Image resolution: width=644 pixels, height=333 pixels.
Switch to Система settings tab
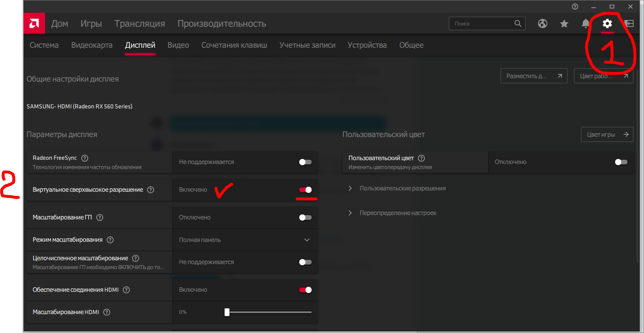(44, 45)
